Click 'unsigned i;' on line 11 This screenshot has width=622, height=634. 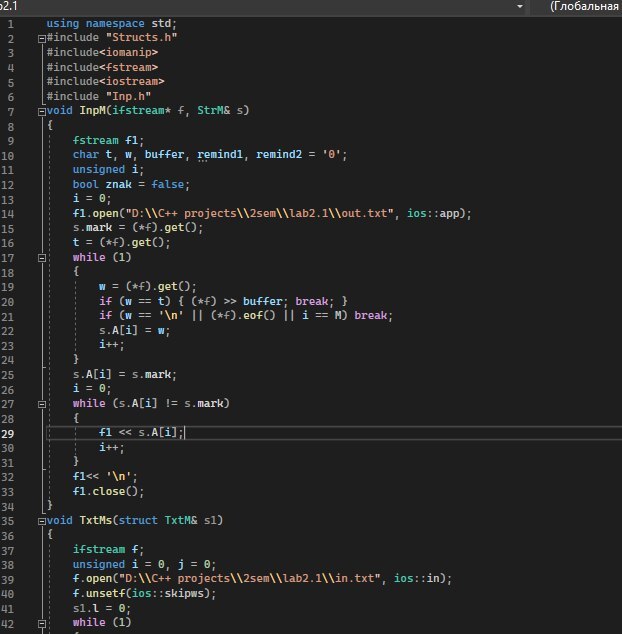click(108, 169)
